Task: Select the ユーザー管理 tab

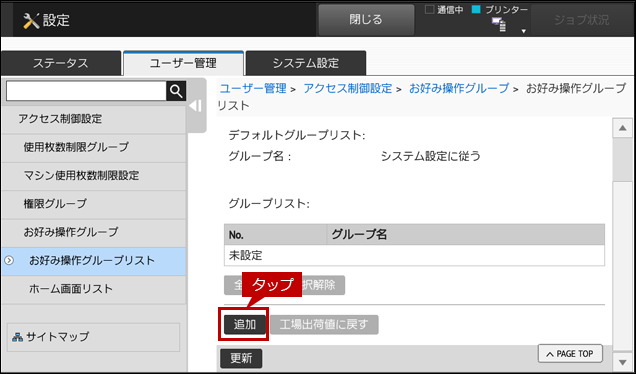Action: [x=183, y=63]
